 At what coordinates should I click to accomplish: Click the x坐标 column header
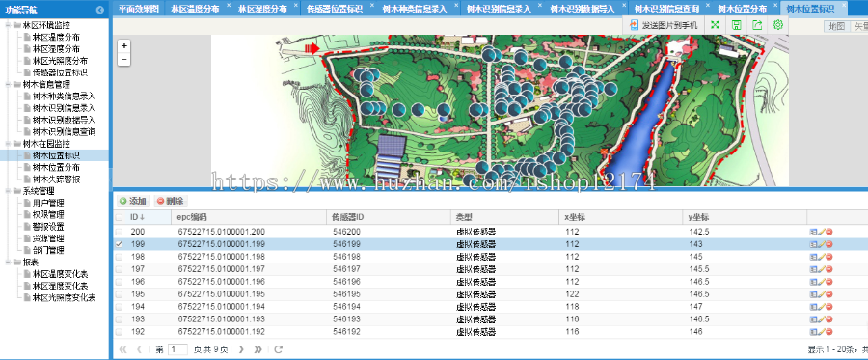[621, 218]
